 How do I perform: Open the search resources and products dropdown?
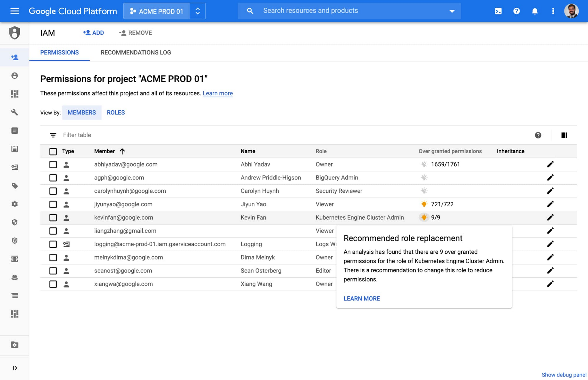click(x=452, y=11)
